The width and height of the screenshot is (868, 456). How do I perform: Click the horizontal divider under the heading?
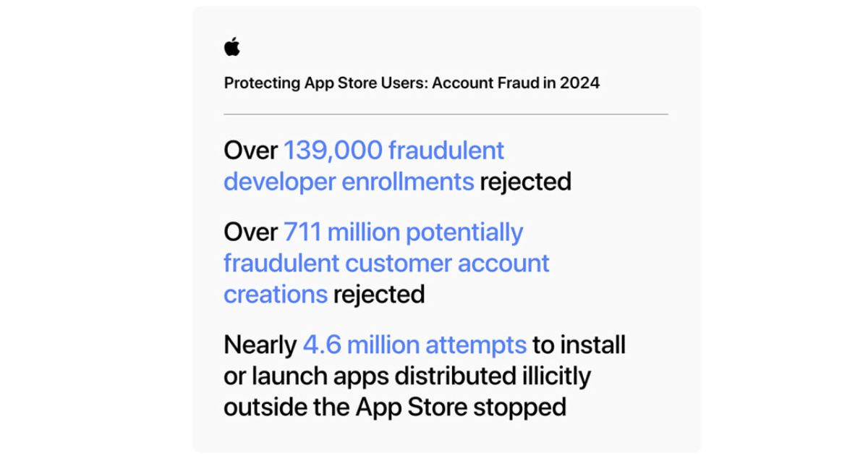click(446, 114)
